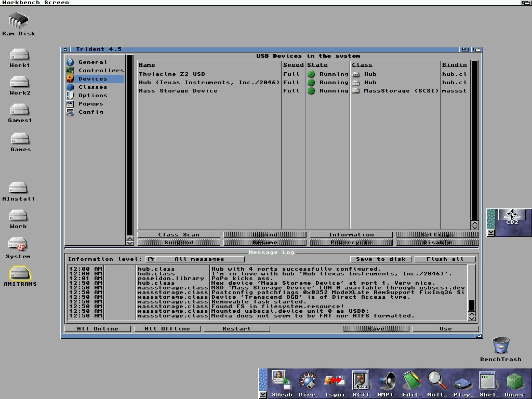Click device list scroll up arrow
This screenshot has height=399, width=532.
click(x=475, y=223)
